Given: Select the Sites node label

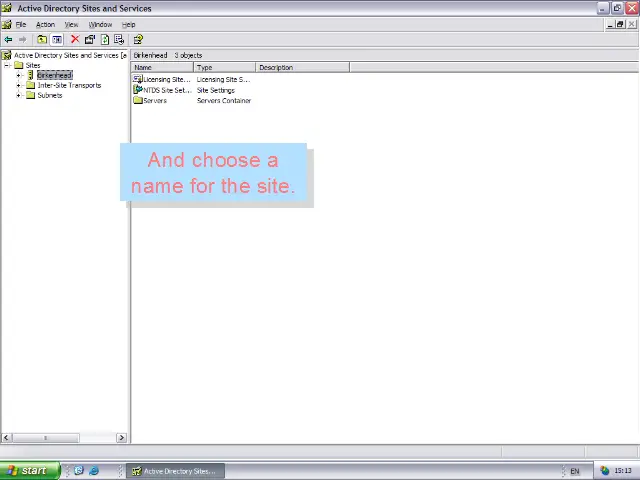Looking at the screenshot, I should pyautogui.click(x=33, y=65).
